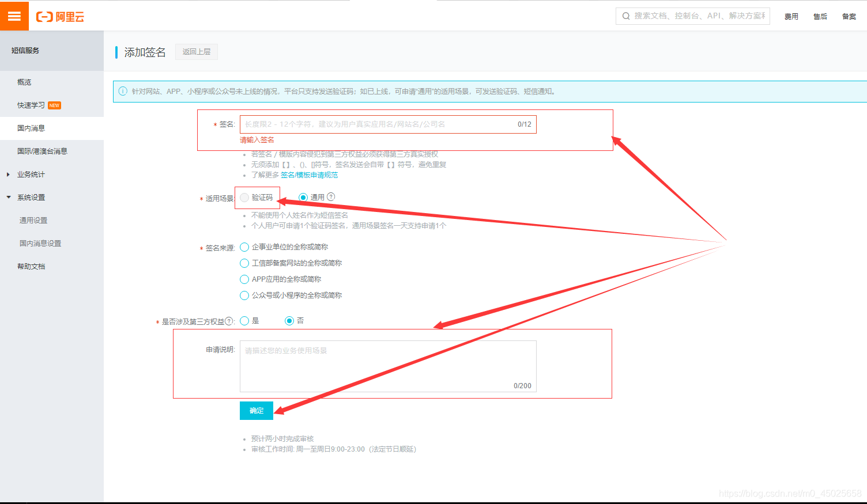
Task: Click the 确定 submit button
Action: (257, 411)
